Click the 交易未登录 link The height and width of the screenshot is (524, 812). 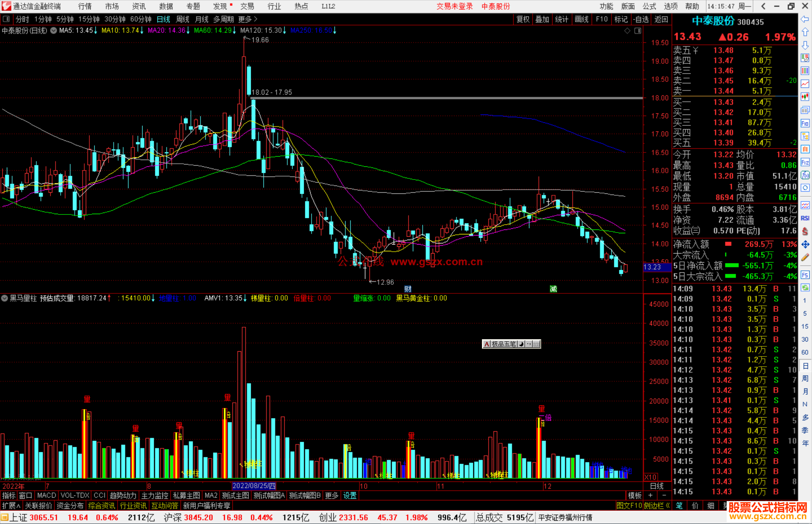(x=454, y=6)
